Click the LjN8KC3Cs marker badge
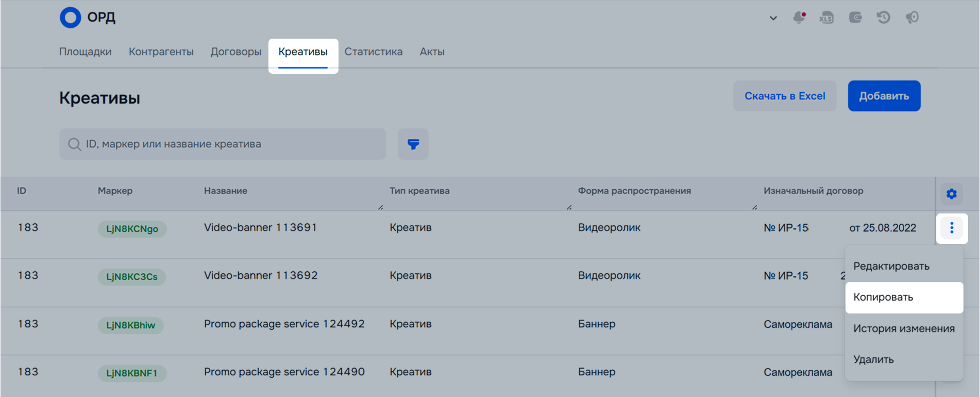 tap(132, 277)
